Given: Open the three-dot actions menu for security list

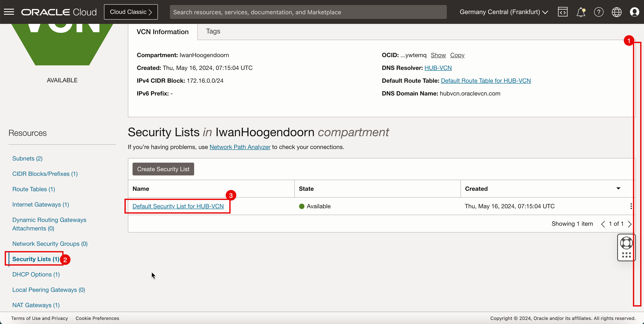Looking at the screenshot, I should point(631,206).
